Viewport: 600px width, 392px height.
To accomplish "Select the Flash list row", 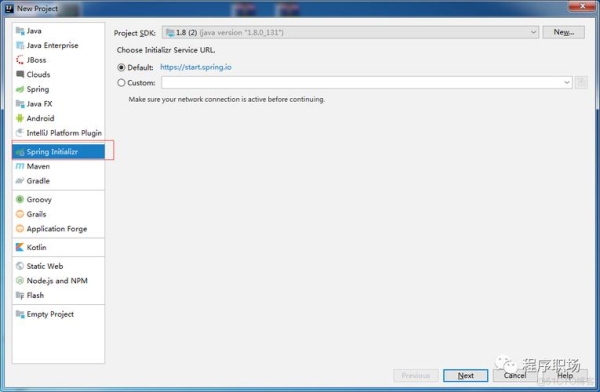I will pos(58,295).
